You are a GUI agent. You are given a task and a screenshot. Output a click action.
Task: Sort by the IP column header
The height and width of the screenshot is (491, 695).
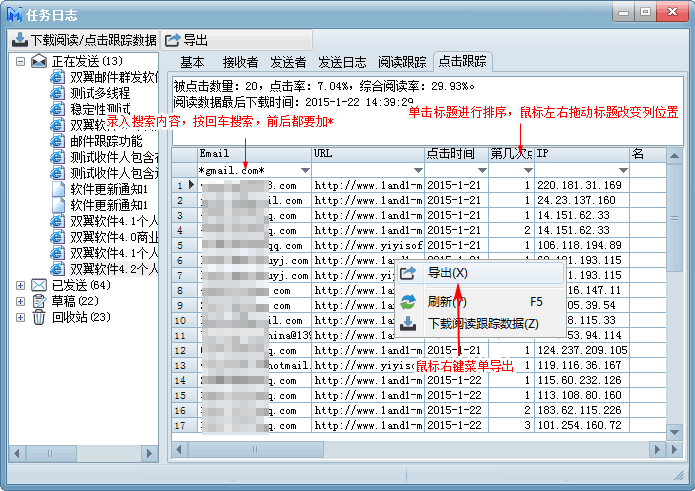tap(582, 154)
